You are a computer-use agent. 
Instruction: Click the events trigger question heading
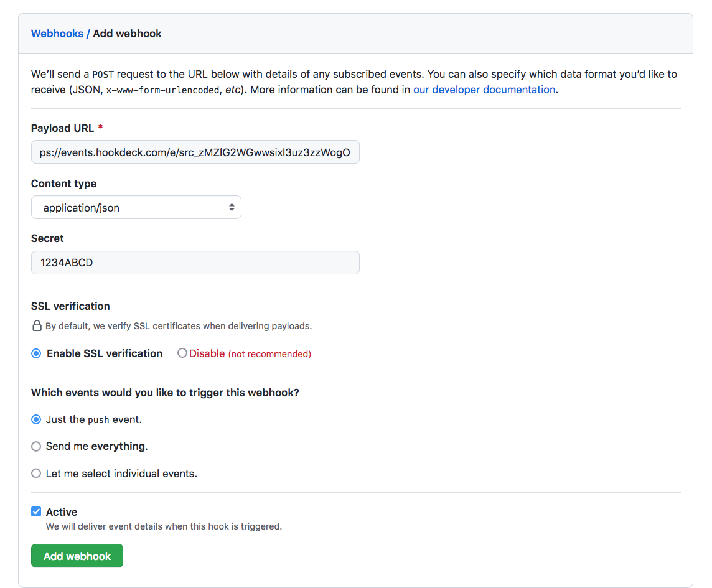166,393
